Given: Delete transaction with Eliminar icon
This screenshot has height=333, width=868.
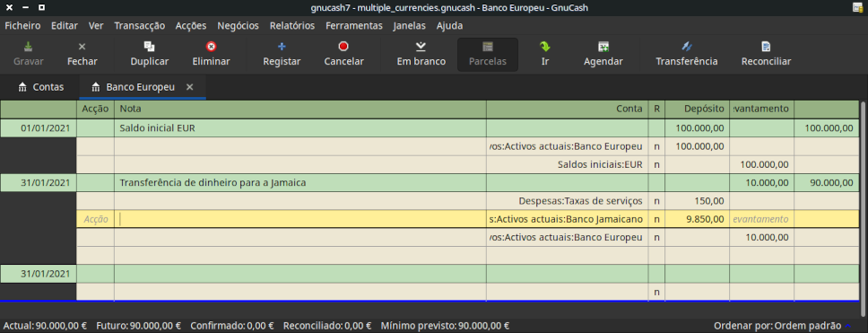Looking at the screenshot, I should point(211,47).
